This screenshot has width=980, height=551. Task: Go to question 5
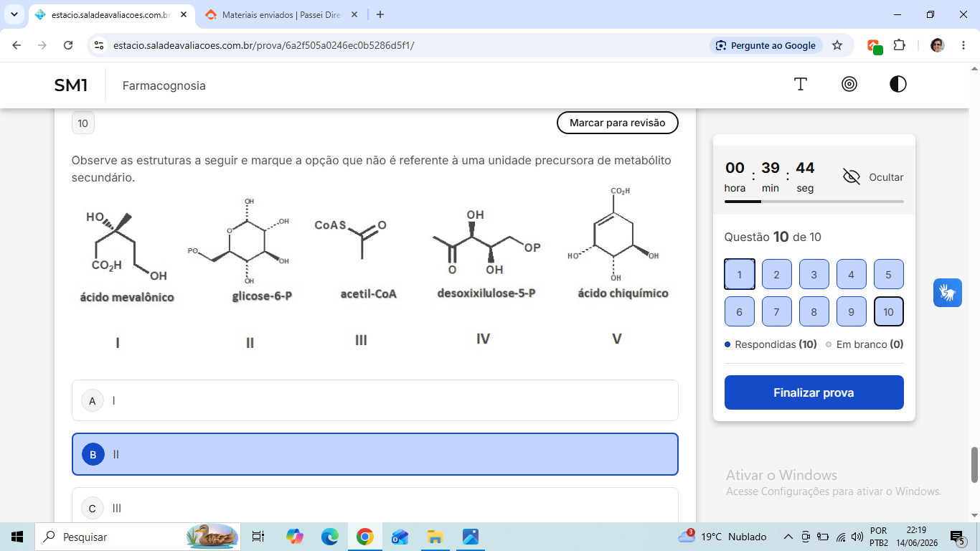(889, 274)
